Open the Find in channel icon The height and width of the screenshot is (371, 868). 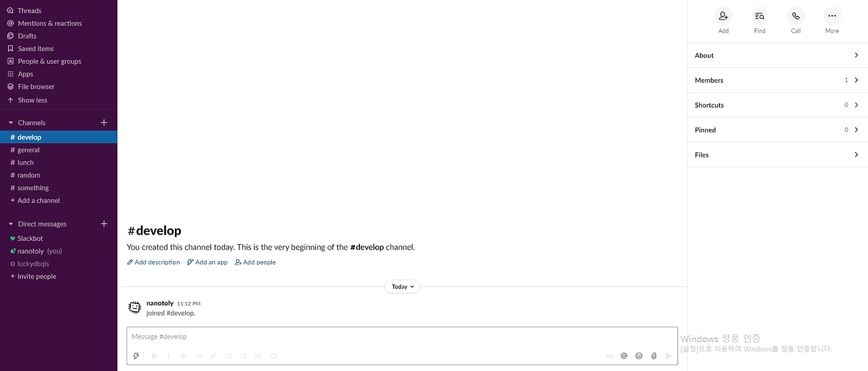[x=759, y=16]
